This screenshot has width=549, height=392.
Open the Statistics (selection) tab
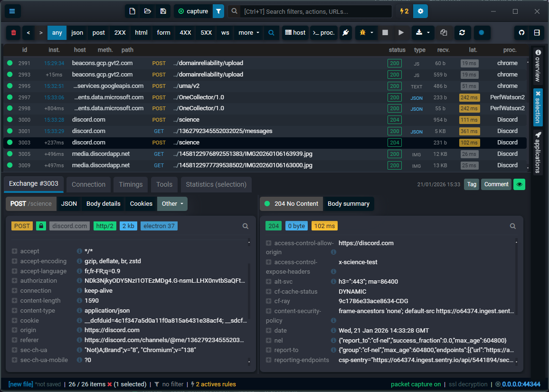point(216,184)
